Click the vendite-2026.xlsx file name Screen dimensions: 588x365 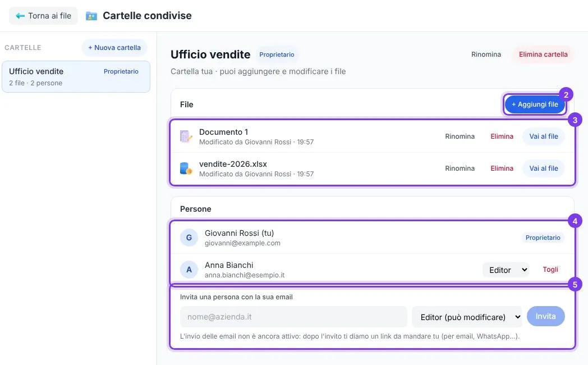(233, 164)
